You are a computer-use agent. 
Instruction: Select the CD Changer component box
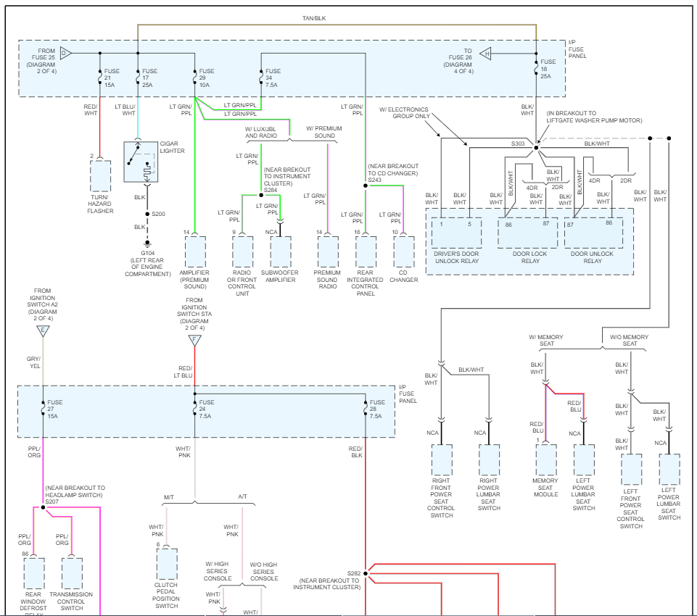pyautogui.click(x=404, y=251)
